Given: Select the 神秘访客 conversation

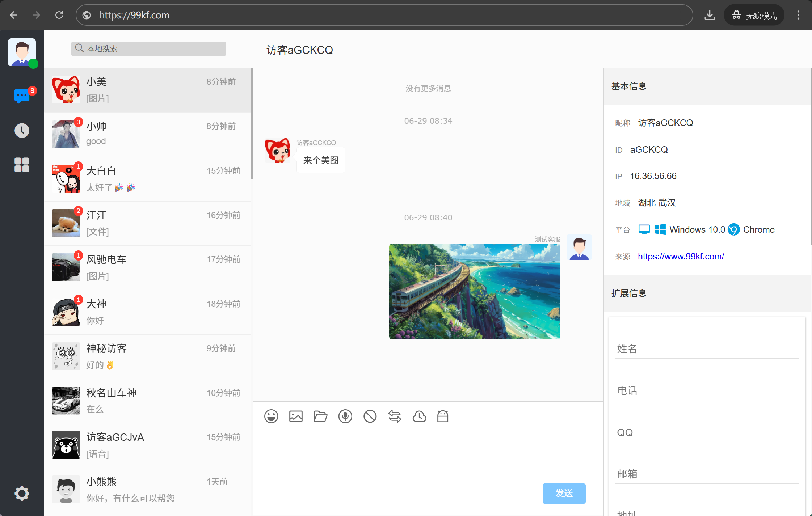Looking at the screenshot, I should tap(148, 357).
